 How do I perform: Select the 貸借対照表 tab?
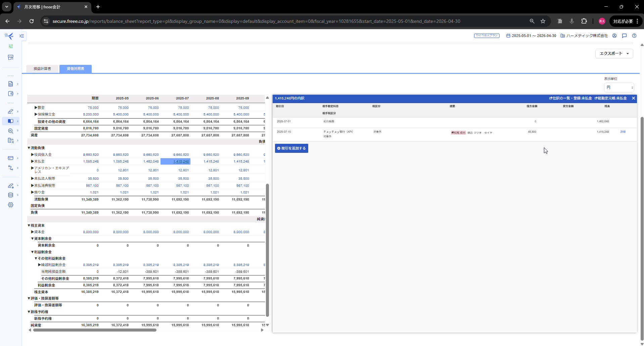point(76,69)
